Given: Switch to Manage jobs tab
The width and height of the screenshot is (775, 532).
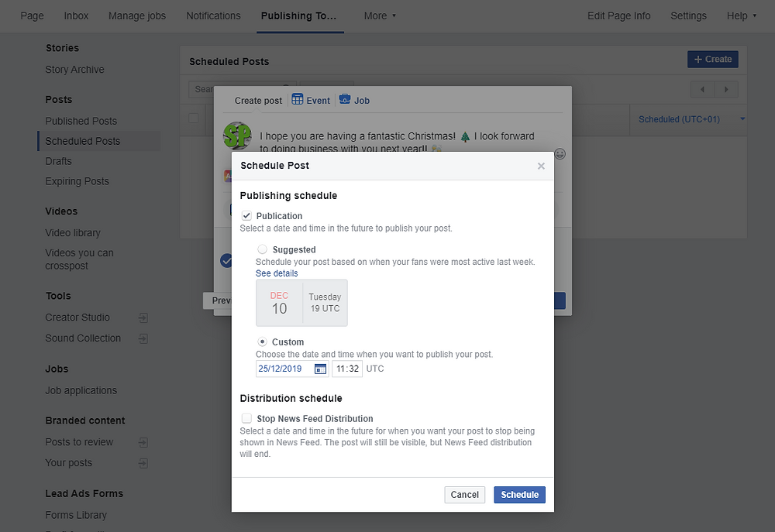Looking at the screenshot, I should point(137,15).
